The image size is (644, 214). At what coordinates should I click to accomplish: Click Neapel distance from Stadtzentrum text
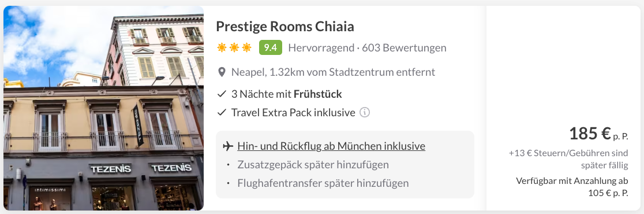[333, 72]
